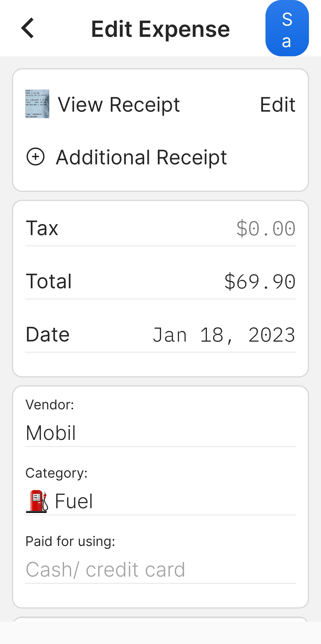Open the date picker showing Jan 18, 2023

click(224, 335)
